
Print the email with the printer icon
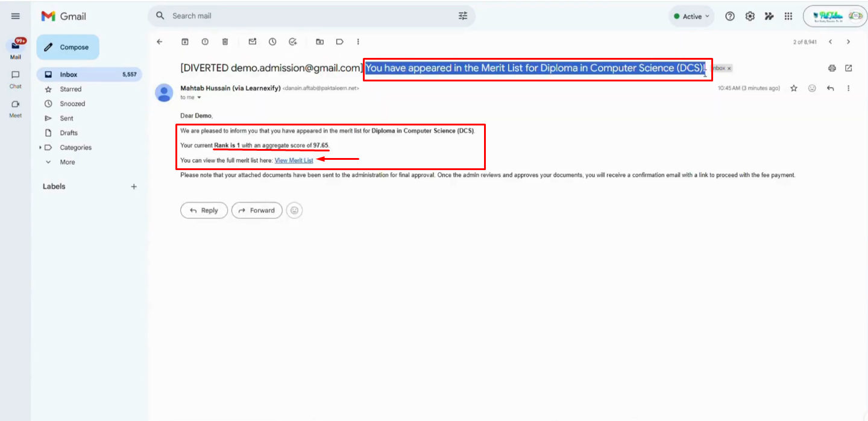pos(832,68)
